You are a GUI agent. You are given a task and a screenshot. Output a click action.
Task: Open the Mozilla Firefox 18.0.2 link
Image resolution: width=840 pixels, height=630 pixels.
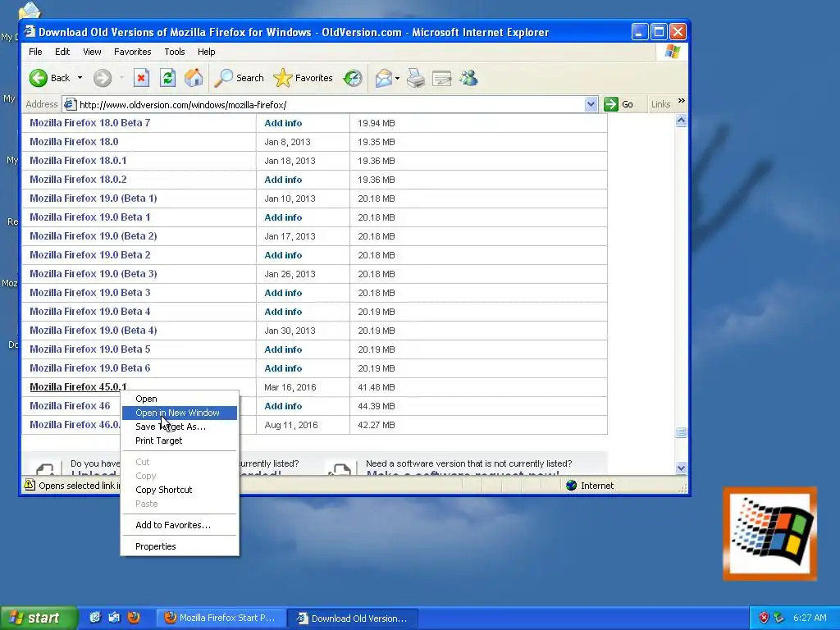tap(78, 179)
